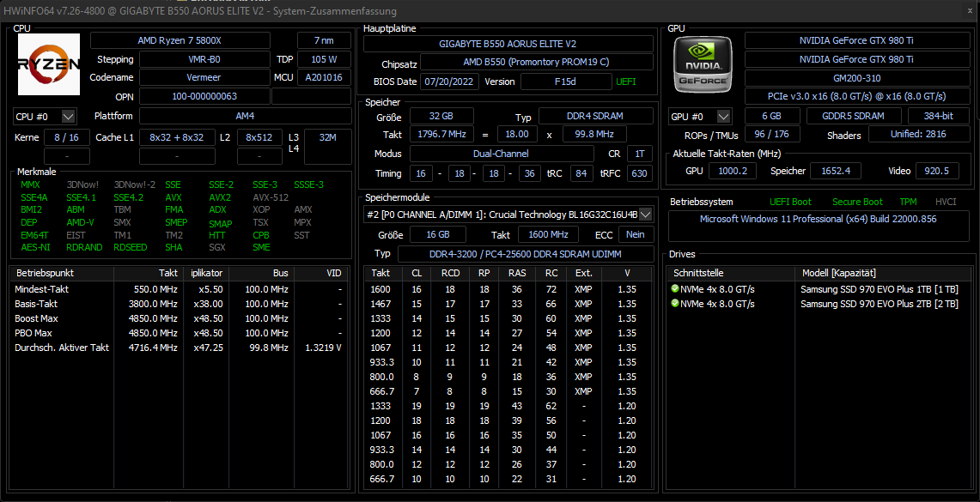The image size is (980, 502).
Task: Click the AVX-512 feature label
Action: click(x=270, y=197)
